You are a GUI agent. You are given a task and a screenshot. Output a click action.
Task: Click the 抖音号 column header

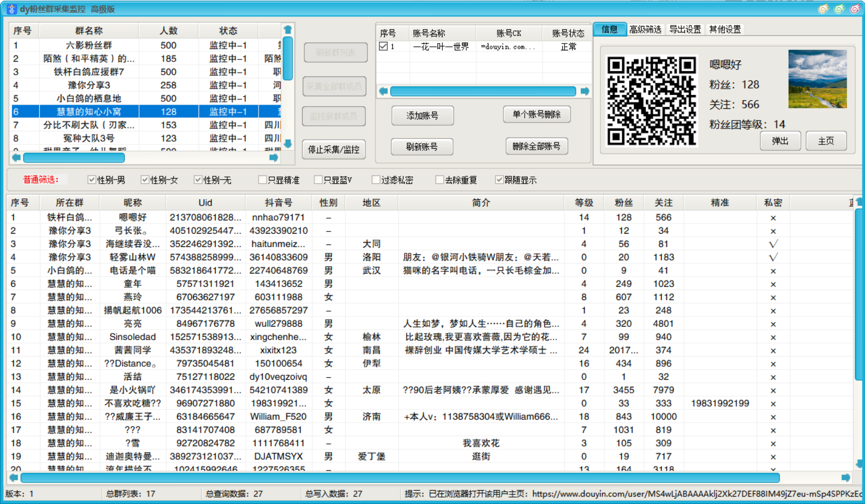[279, 203]
